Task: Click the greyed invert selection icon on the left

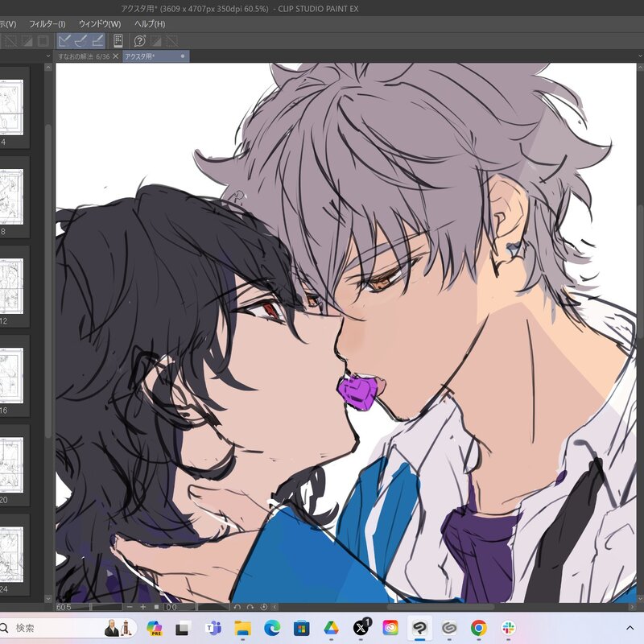Action: [11, 41]
